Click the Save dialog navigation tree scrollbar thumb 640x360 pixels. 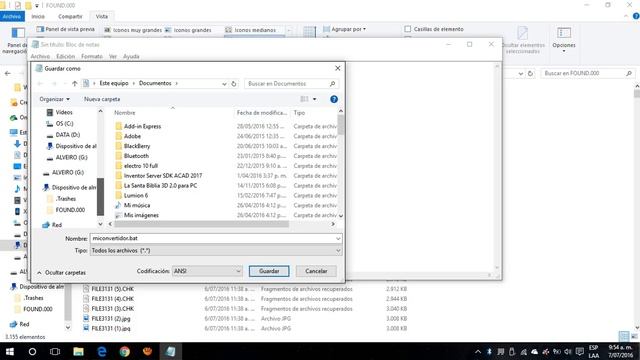(x=100, y=196)
